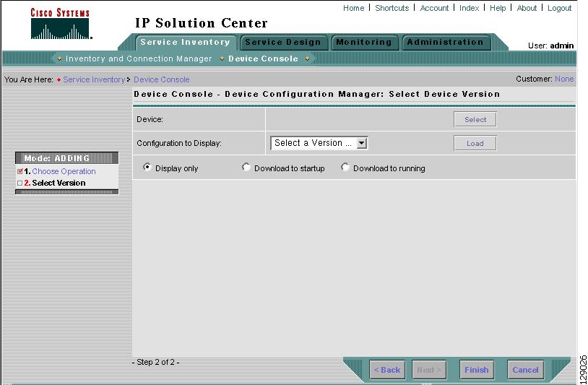Image resolution: width=588 pixels, height=385 pixels.
Task: Click diamond icon before Device Console submenu
Action: point(222,59)
